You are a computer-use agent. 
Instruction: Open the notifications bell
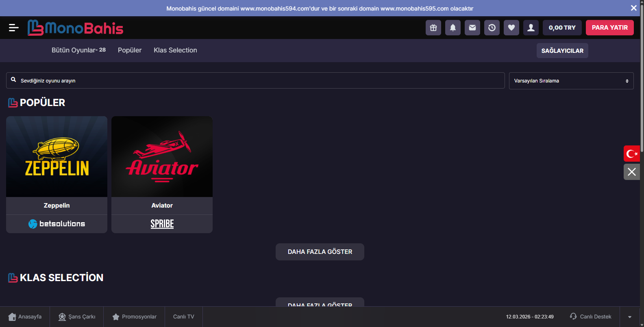click(x=453, y=28)
